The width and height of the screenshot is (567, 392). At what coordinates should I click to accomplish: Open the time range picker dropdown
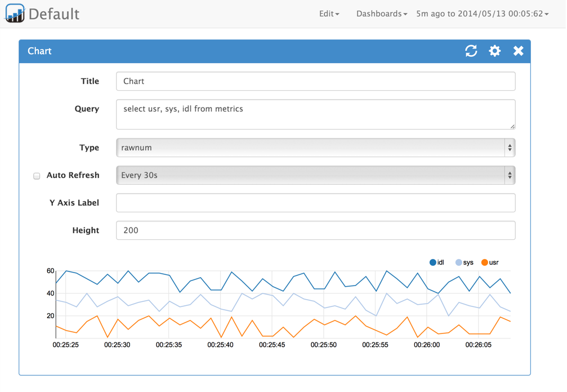point(482,14)
